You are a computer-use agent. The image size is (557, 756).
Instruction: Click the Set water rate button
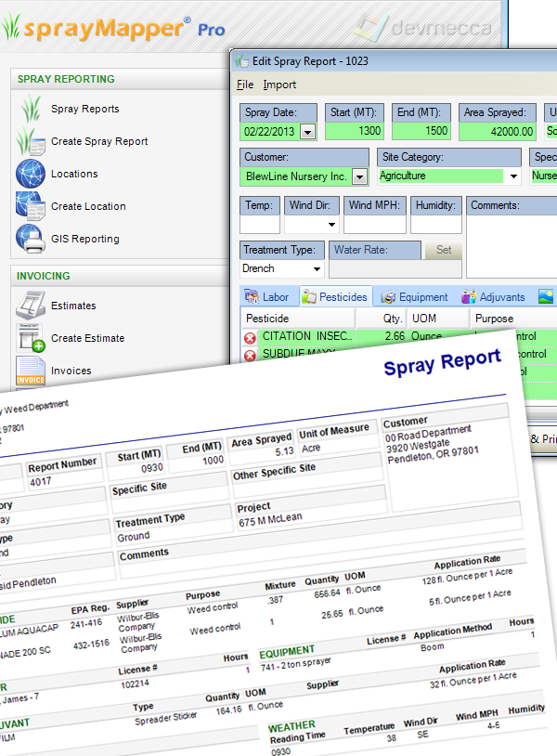[444, 250]
